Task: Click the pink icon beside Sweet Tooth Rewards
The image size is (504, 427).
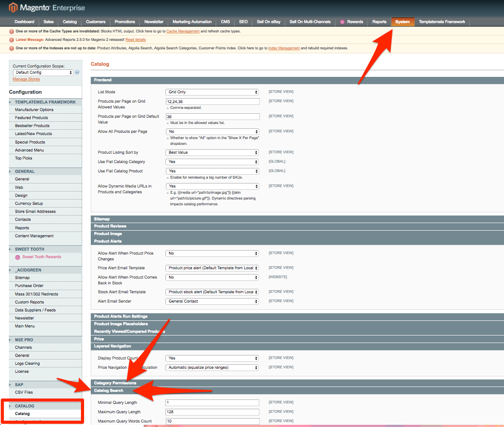Action: (x=18, y=257)
